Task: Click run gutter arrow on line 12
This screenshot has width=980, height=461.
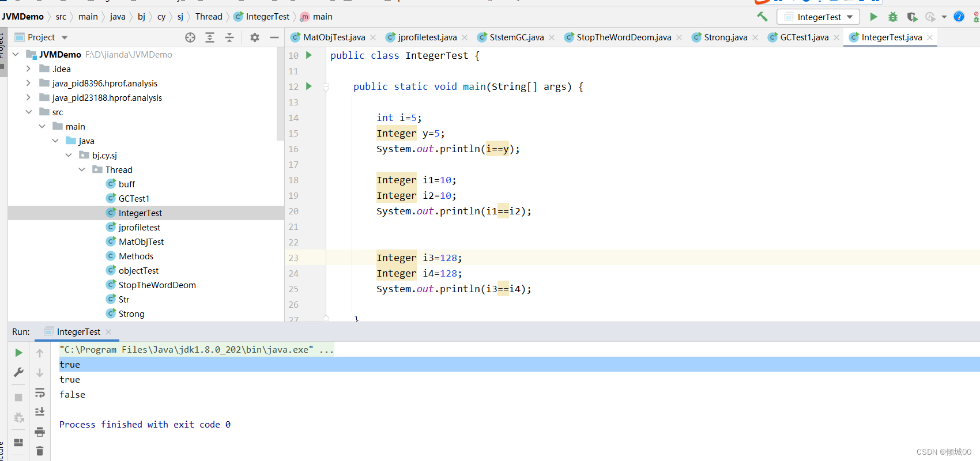Action: tap(309, 86)
